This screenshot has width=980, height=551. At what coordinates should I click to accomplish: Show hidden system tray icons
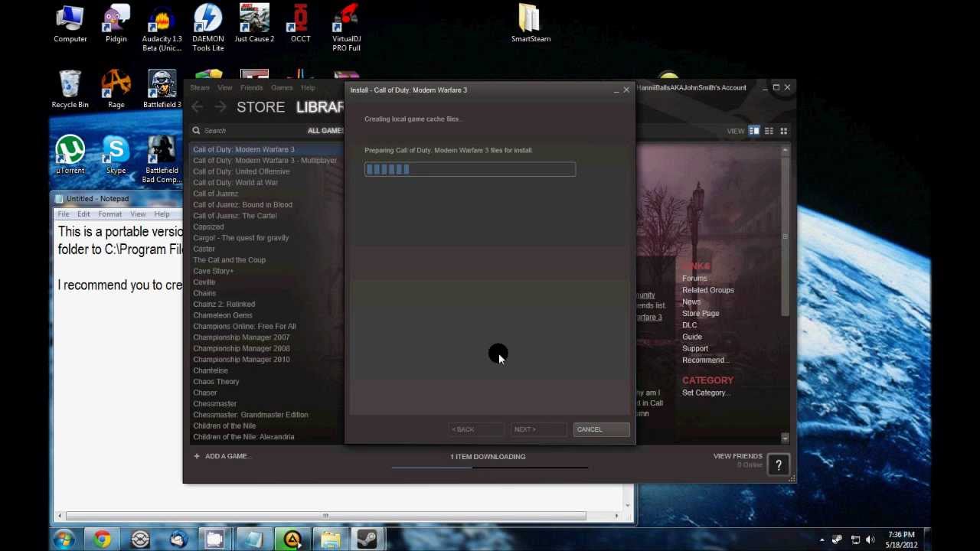822,540
